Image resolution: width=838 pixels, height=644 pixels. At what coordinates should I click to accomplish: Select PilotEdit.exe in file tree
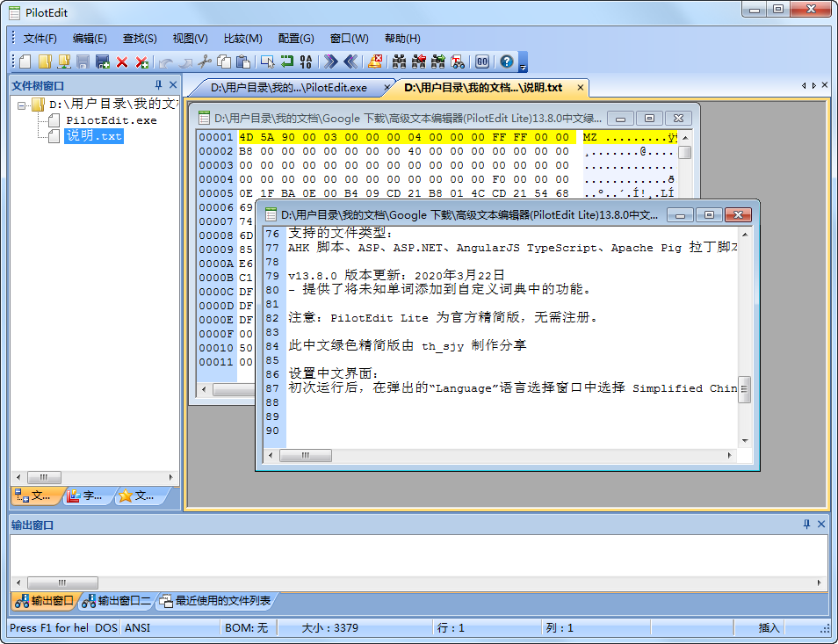coord(112,120)
